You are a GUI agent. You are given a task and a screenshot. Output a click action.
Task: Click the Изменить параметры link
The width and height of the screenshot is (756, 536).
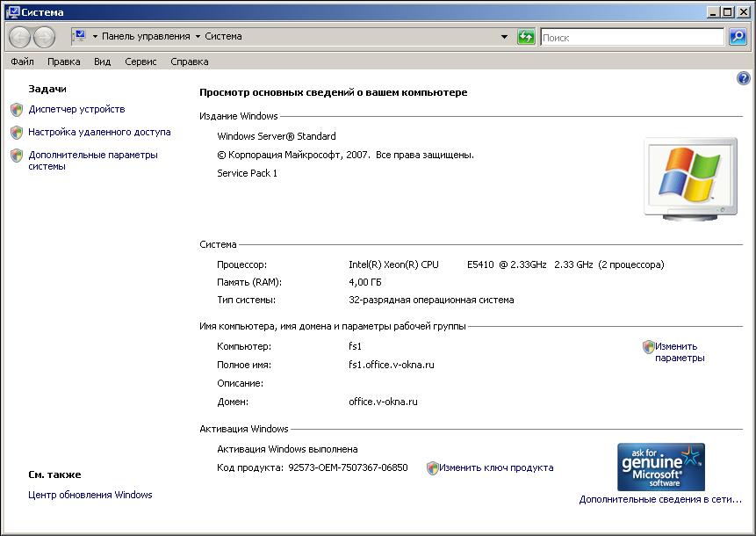coord(680,352)
